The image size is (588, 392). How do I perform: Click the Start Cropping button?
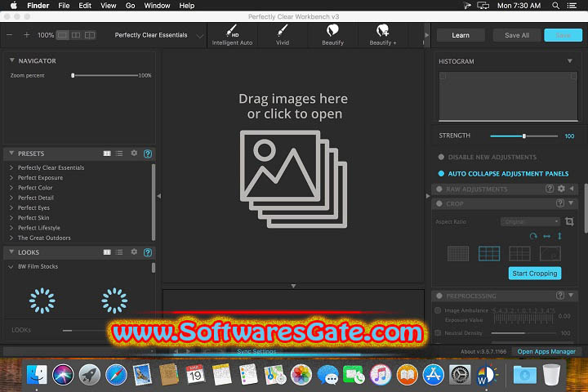click(x=534, y=274)
